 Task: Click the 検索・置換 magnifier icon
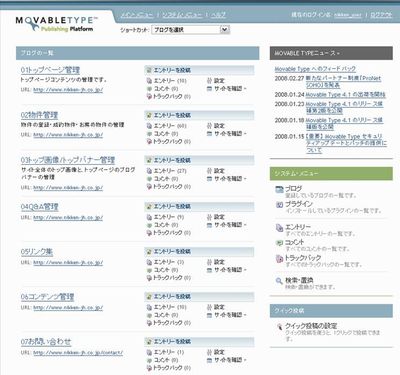(x=279, y=281)
